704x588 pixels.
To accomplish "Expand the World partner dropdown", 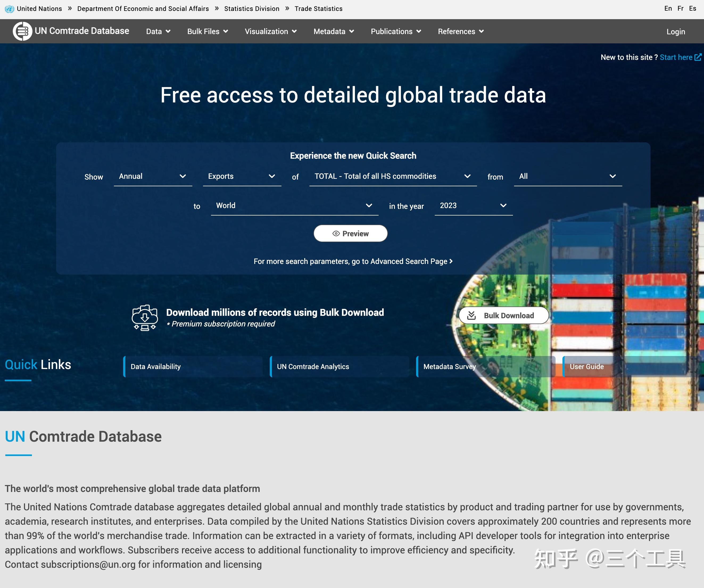I will [x=294, y=205].
